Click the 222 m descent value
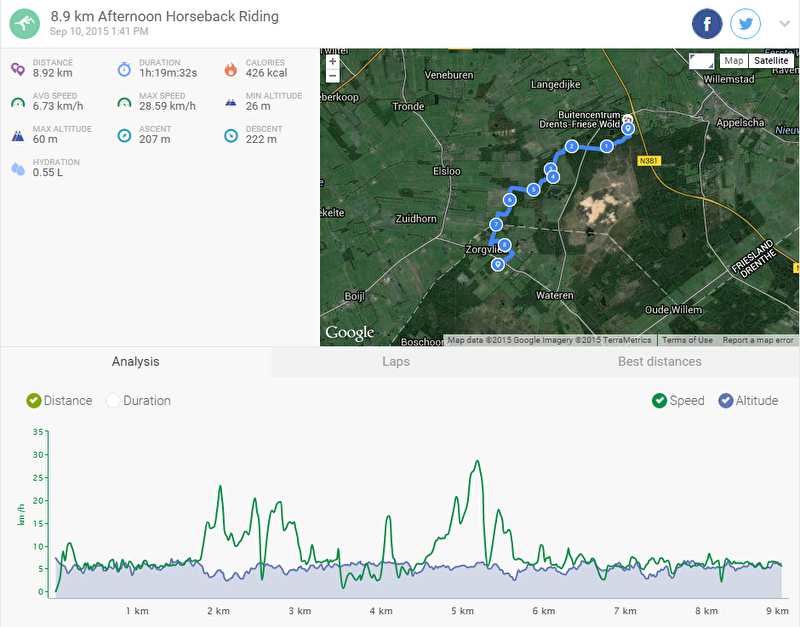Image resolution: width=800 pixels, height=627 pixels. pyautogui.click(x=261, y=139)
